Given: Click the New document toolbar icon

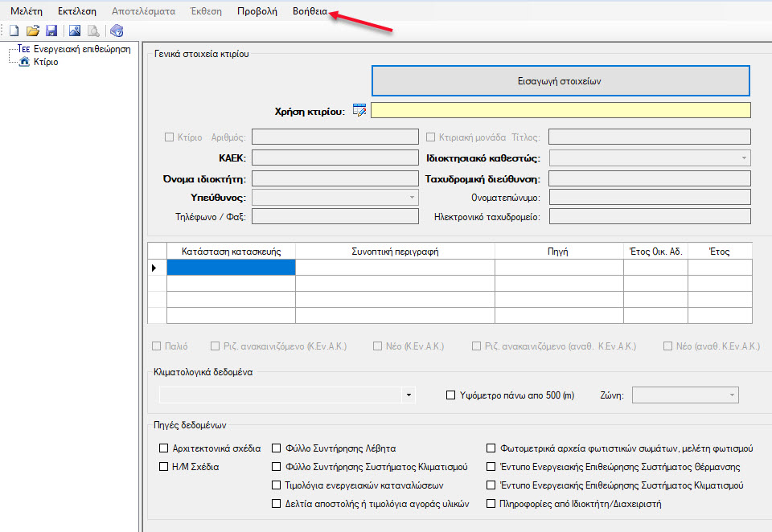Looking at the screenshot, I should click(x=14, y=31).
